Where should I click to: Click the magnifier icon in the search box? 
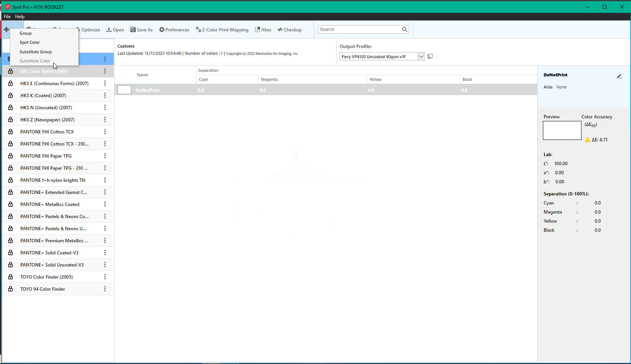tap(405, 29)
